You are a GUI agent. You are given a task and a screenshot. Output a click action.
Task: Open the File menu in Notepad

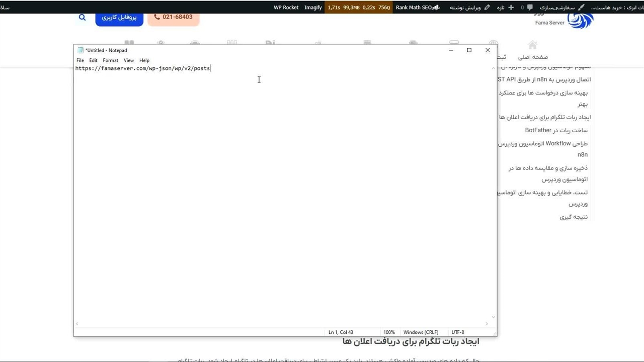[x=80, y=60]
